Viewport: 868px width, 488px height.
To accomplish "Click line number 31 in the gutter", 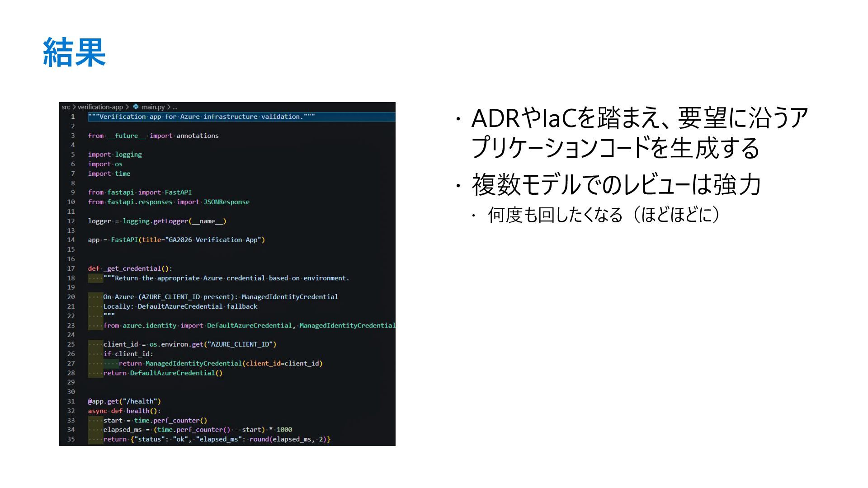I will tap(71, 401).
